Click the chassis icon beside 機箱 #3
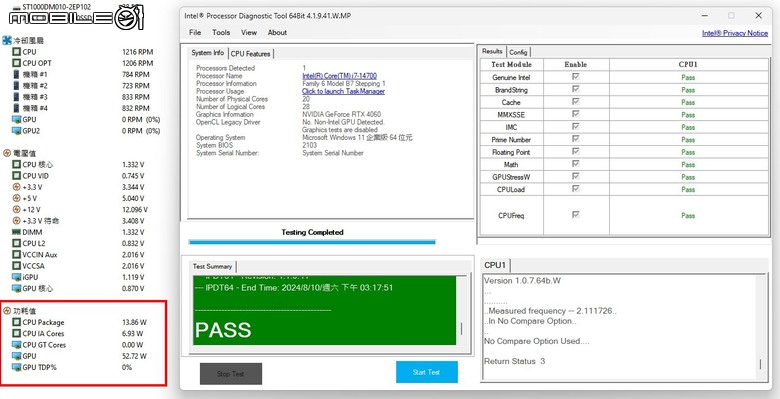Viewport: 780px width, 399px height. coord(16,97)
